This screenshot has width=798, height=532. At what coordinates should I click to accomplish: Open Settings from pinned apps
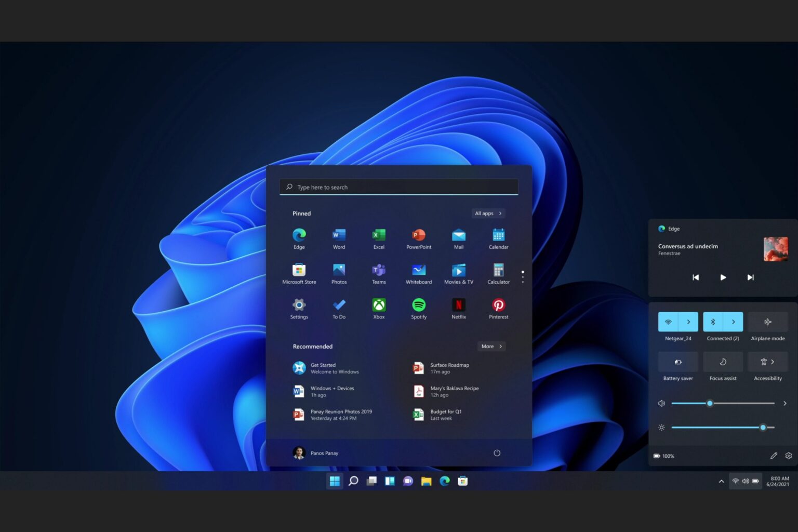[299, 308]
